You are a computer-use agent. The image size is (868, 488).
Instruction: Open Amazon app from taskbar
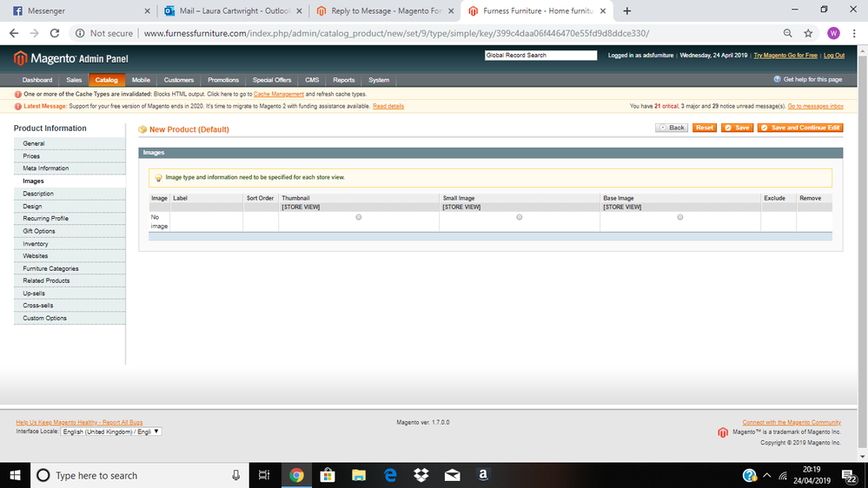[483, 475]
